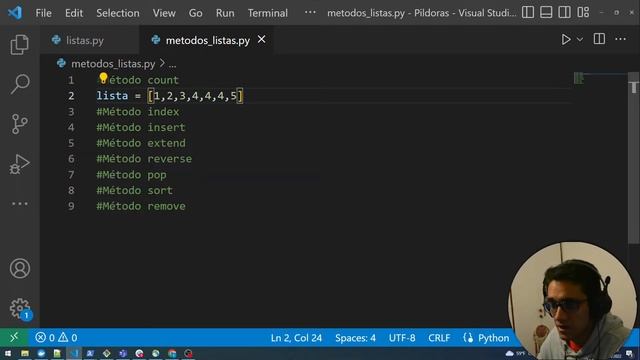Change line ending via CRLF

click(439, 338)
